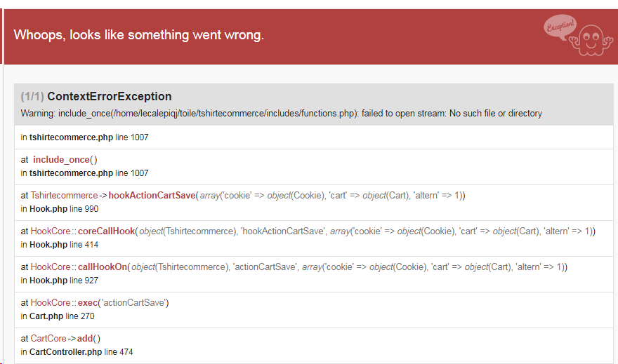618x364 pixels.
Task: Click HookCore in the callHookOn trace row
Action: (51, 267)
